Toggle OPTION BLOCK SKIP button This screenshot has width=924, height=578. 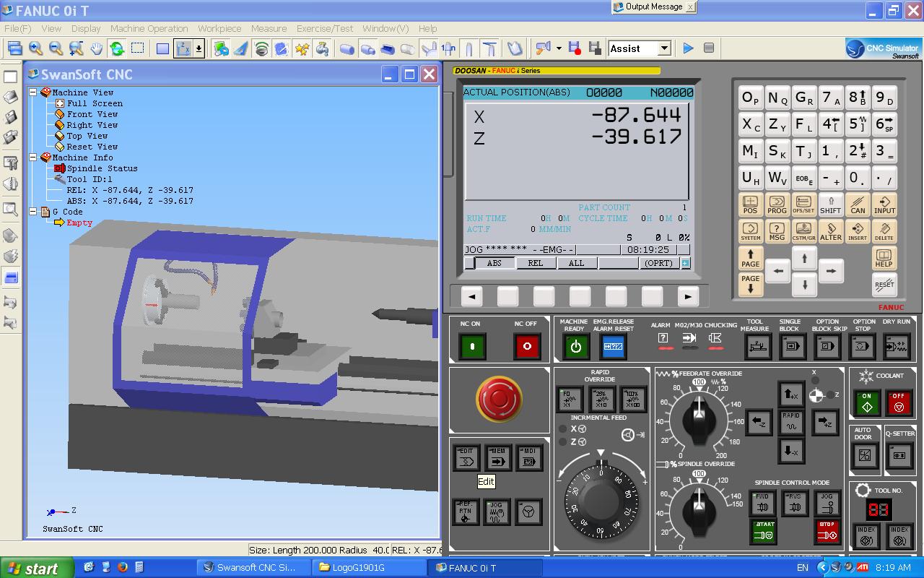click(x=827, y=347)
